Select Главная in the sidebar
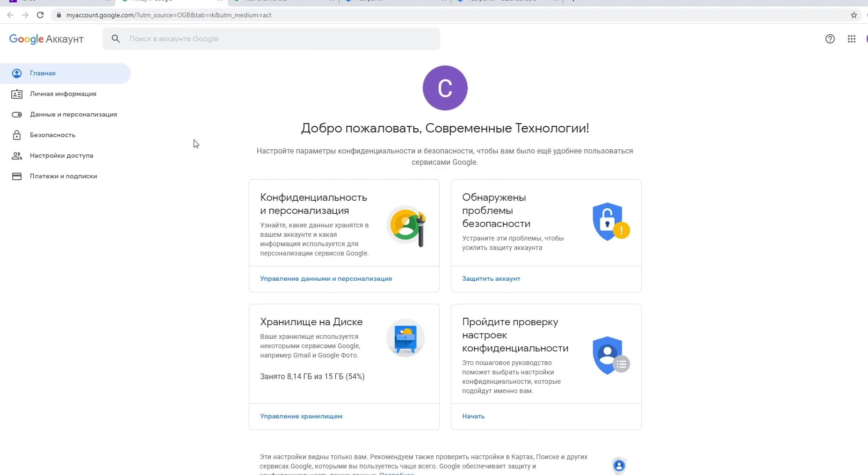This screenshot has width=868, height=475. (65, 73)
